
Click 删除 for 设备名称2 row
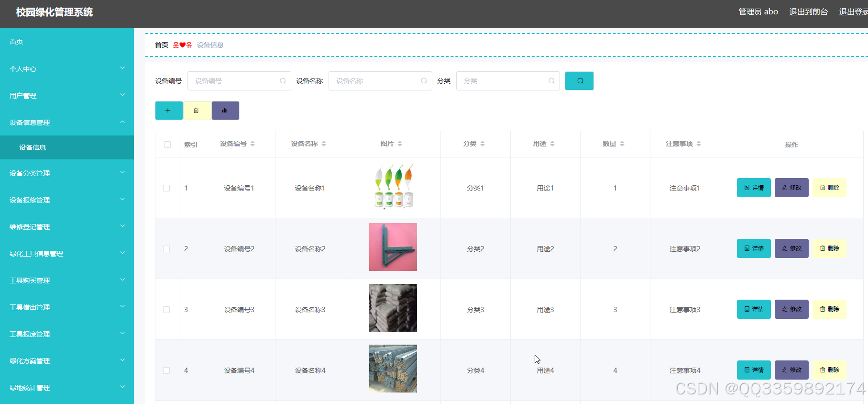(x=829, y=248)
